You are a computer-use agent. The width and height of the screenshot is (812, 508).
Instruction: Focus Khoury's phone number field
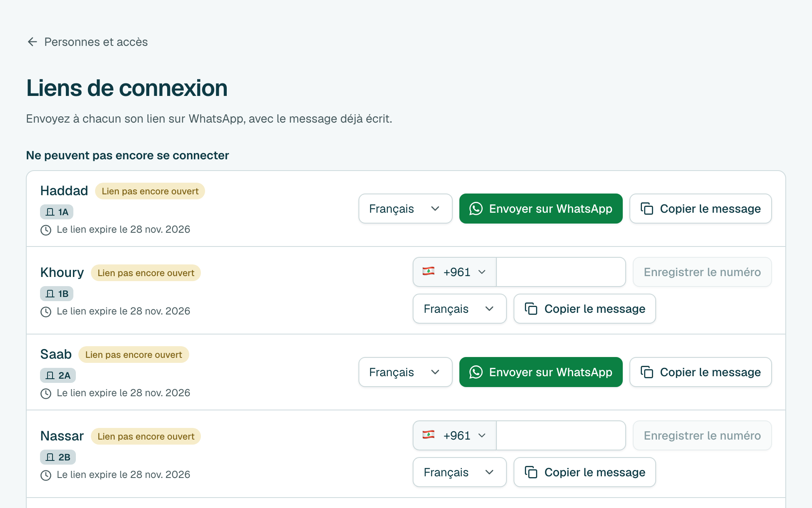coord(561,272)
